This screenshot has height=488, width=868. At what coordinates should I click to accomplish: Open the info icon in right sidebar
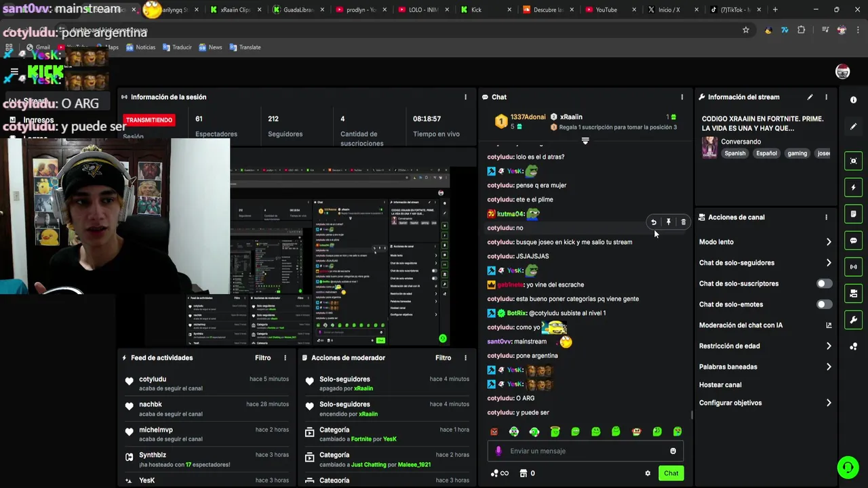[853, 100]
